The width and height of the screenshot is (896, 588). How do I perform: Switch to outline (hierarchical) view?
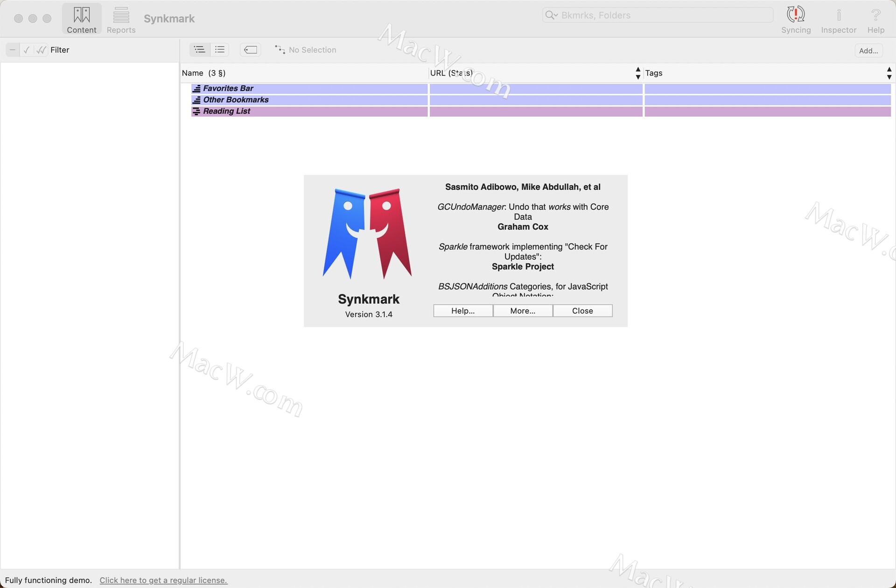pos(200,49)
